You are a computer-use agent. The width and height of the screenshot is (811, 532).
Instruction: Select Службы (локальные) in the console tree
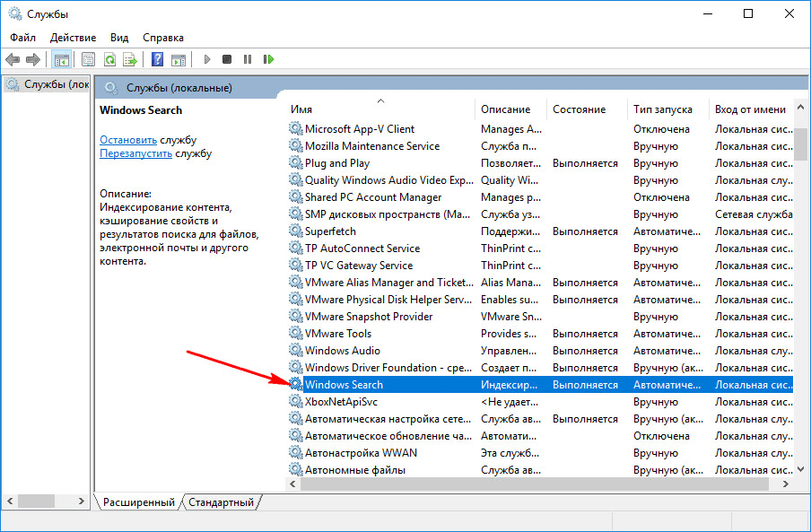(x=47, y=84)
